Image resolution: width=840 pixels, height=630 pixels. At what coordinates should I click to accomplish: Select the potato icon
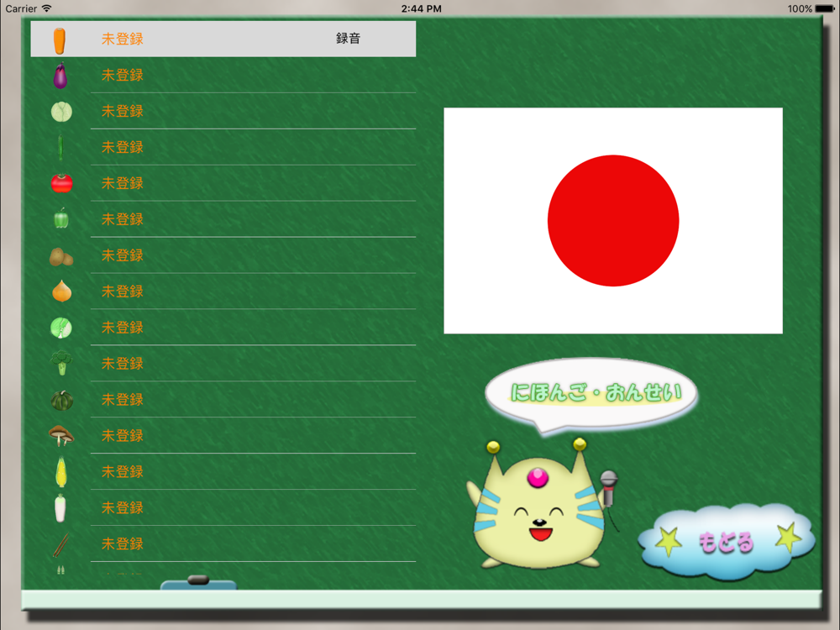[x=61, y=256]
